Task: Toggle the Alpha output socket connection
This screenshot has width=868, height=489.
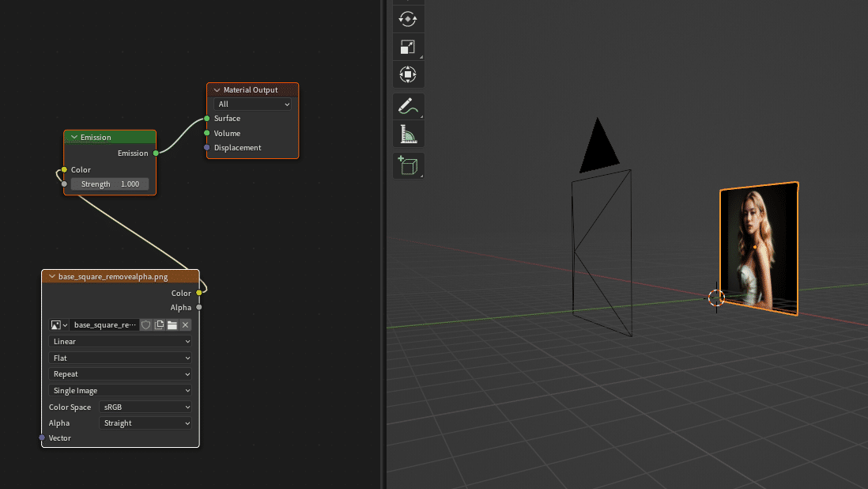Action: coord(201,307)
